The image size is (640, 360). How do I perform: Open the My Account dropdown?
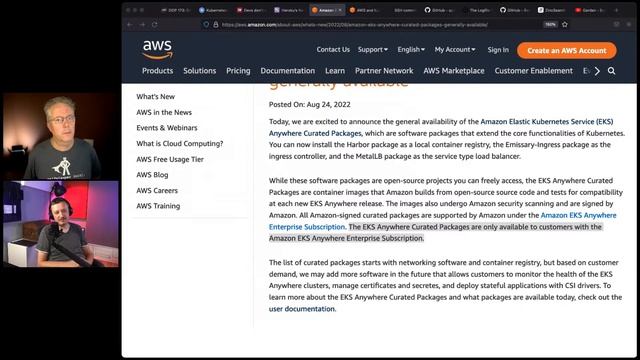[x=455, y=49]
